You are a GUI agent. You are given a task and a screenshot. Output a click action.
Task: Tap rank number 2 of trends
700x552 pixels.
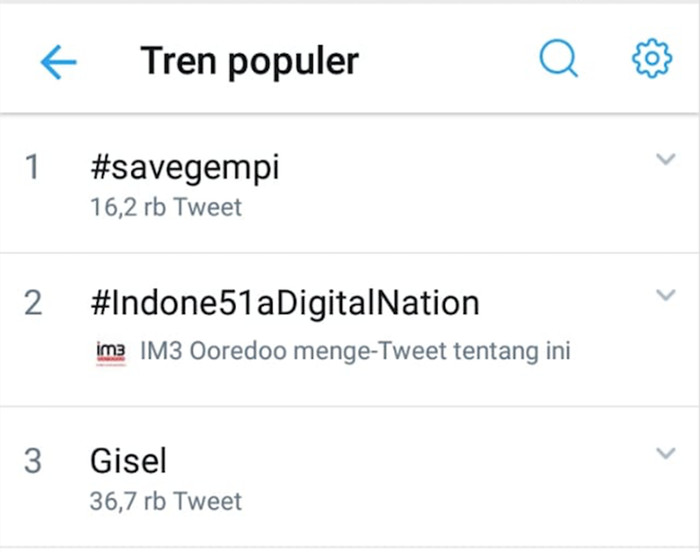click(33, 303)
